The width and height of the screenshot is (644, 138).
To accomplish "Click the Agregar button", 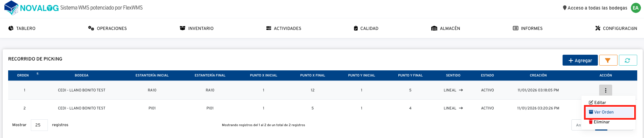I will click(x=580, y=60).
